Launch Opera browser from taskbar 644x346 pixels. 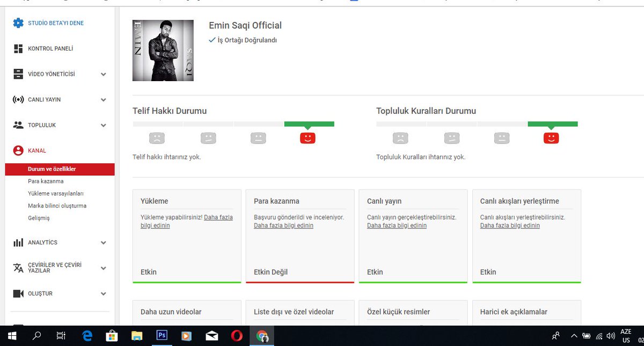pos(237,336)
